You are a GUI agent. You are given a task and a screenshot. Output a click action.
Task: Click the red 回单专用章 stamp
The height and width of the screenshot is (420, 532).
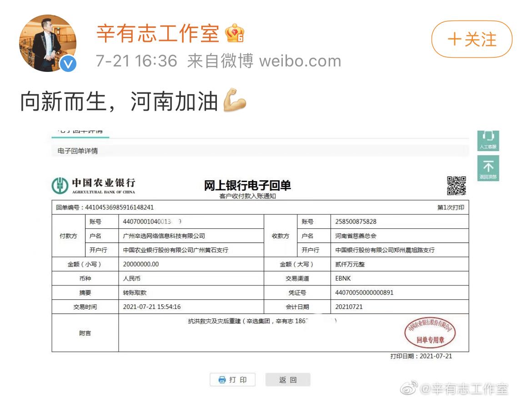pos(430,334)
